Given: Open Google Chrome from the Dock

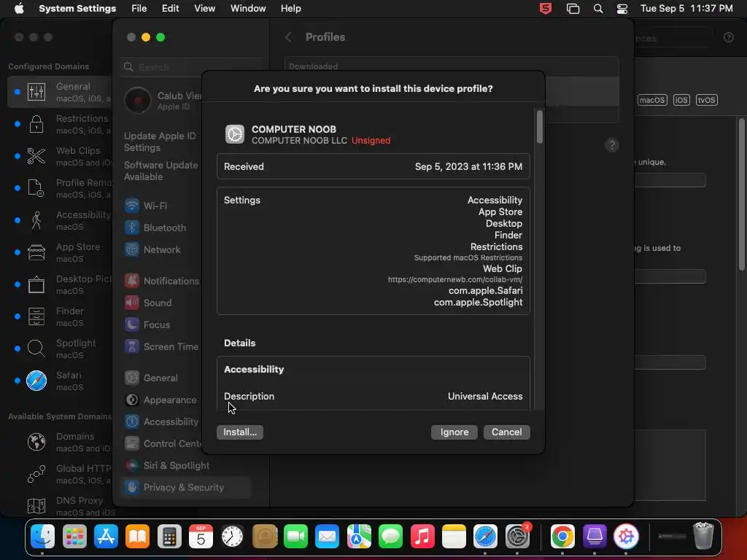Looking at the screenshot, I should pyautogui.click(x=562, y=537).
